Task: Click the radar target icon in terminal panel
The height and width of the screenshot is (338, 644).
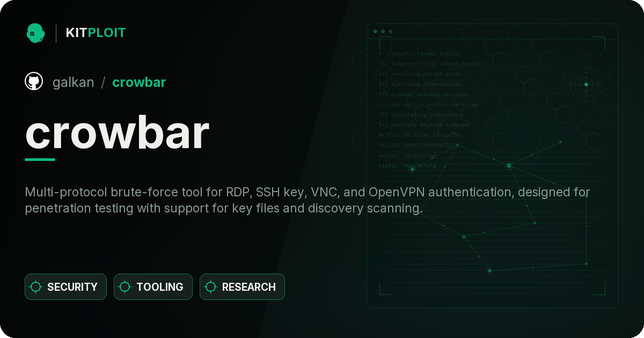Action: [586, 84]
